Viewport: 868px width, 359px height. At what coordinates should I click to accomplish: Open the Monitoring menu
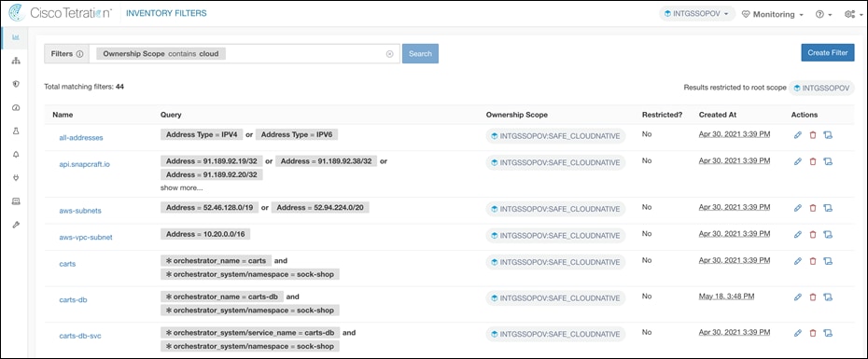coord(773,14)
